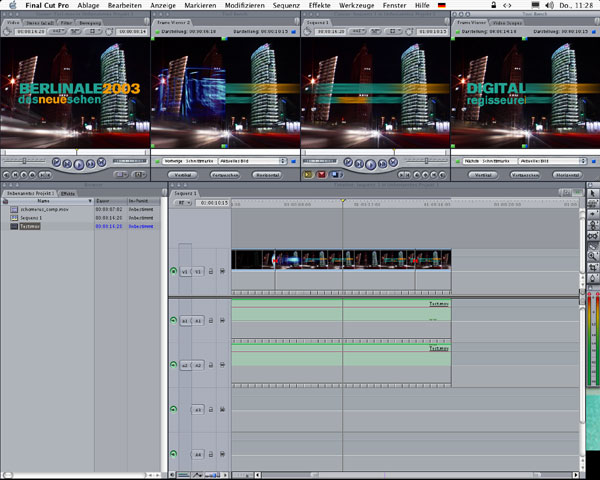Click play around current button in Canvas
This screenshot has width=600, height=480.
click(x=382, y=164)
